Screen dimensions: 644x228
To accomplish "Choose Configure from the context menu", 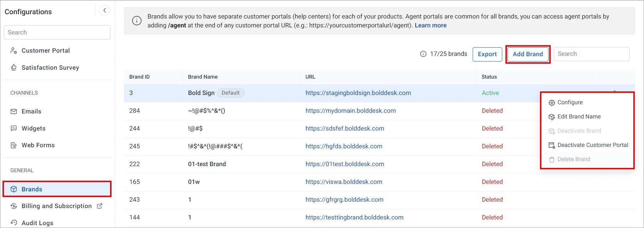I will point(570,102).
